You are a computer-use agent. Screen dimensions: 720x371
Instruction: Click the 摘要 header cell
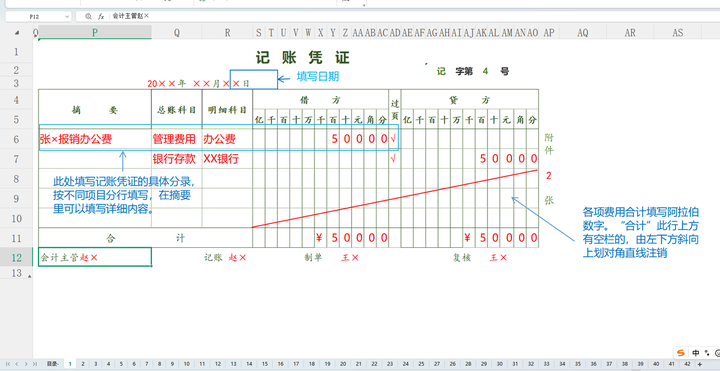95,109
